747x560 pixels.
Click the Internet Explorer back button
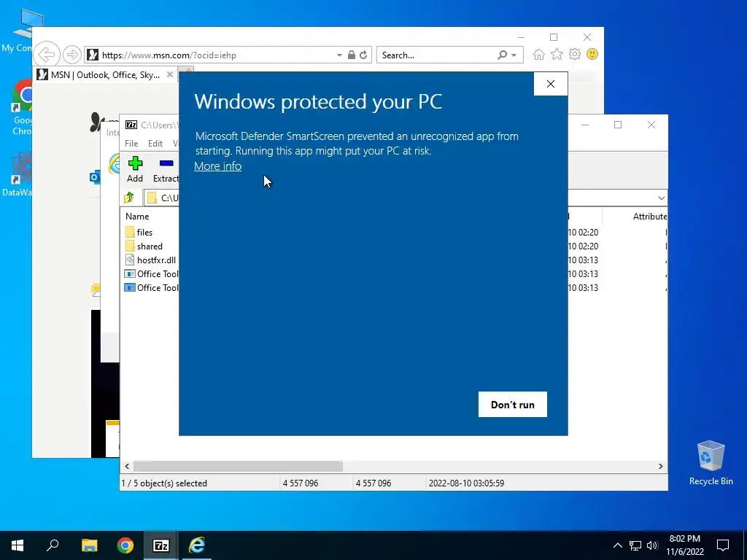click(47, 55)
